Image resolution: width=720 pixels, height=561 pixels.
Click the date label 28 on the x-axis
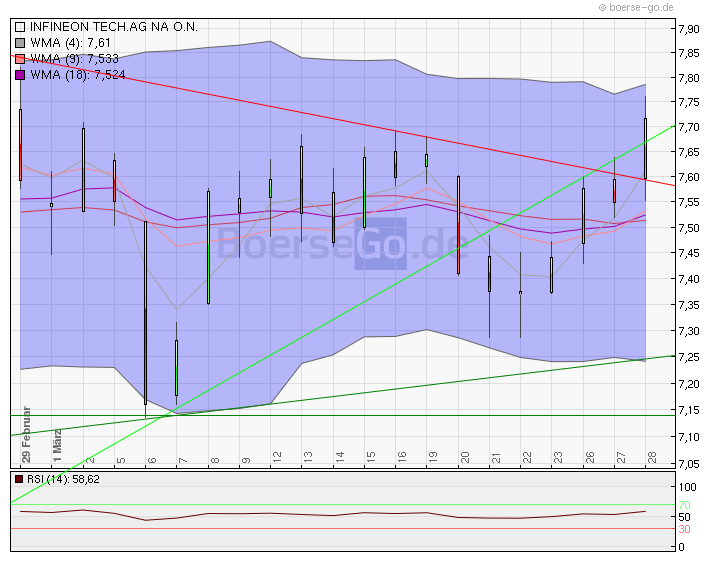(652, 457)
